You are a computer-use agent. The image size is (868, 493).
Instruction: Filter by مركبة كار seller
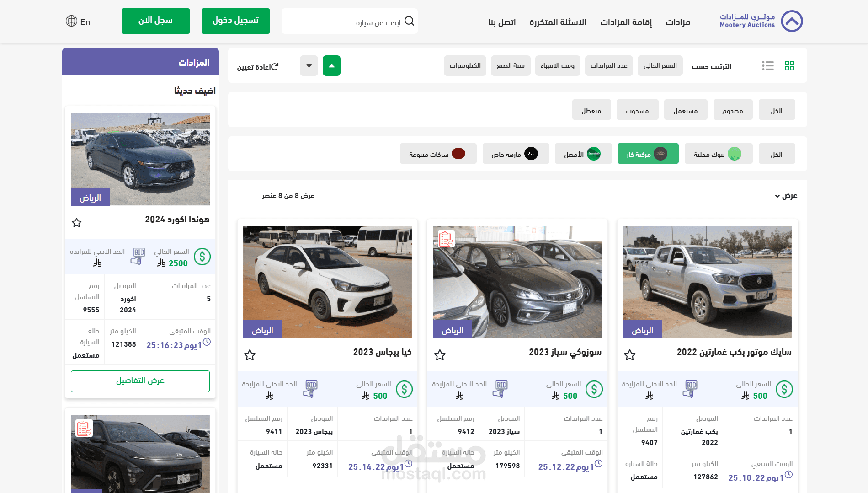click(648, 154)
